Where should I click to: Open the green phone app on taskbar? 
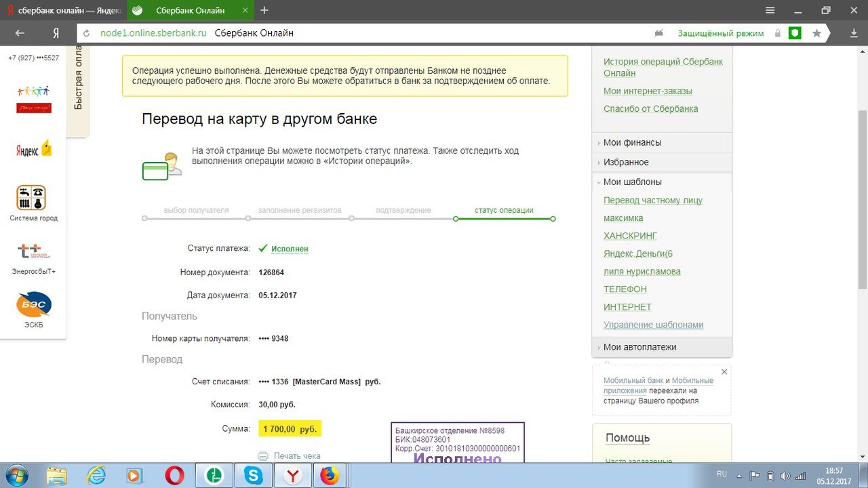click(214, 476)
